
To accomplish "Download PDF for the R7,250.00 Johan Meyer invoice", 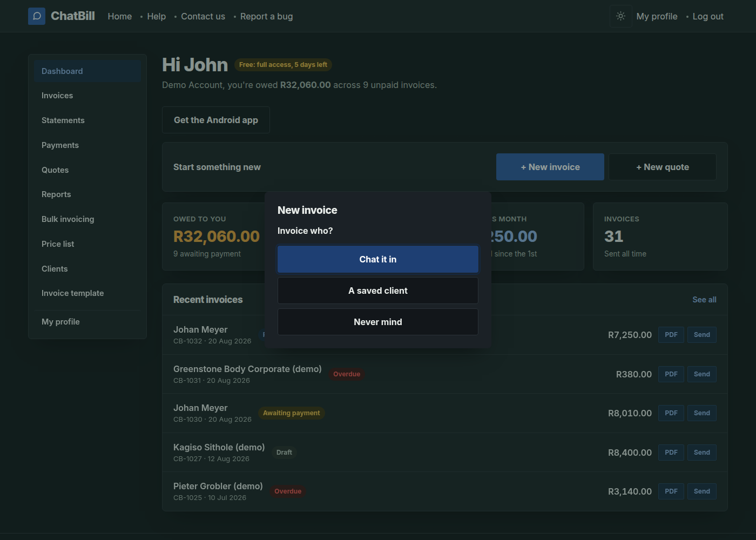I will coord(671,335).
